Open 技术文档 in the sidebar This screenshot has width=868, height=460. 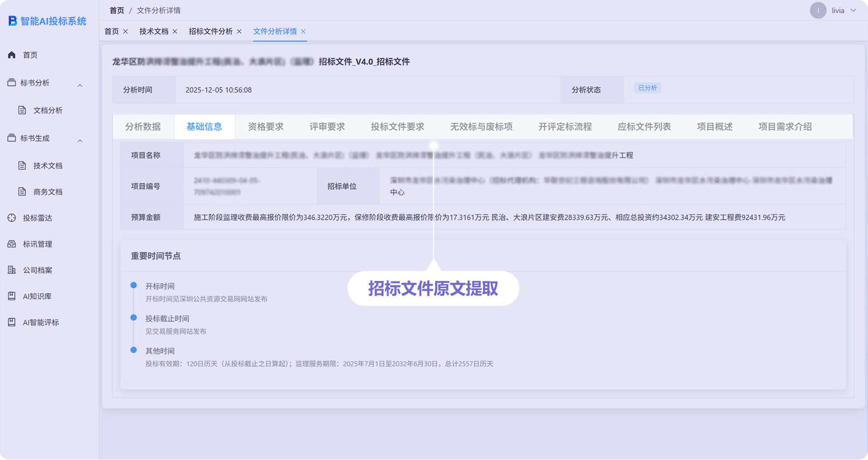pyautogui.click(x=48, y=166)
